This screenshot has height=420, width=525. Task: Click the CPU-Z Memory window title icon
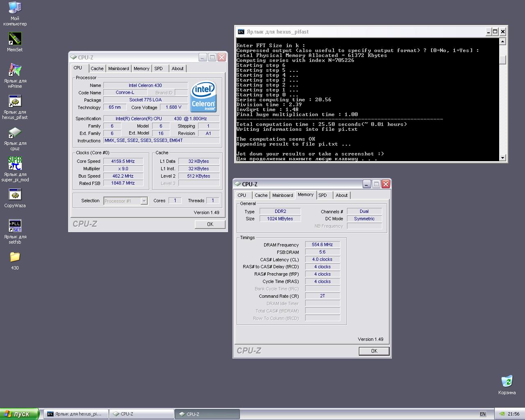(x=238, y=184)
